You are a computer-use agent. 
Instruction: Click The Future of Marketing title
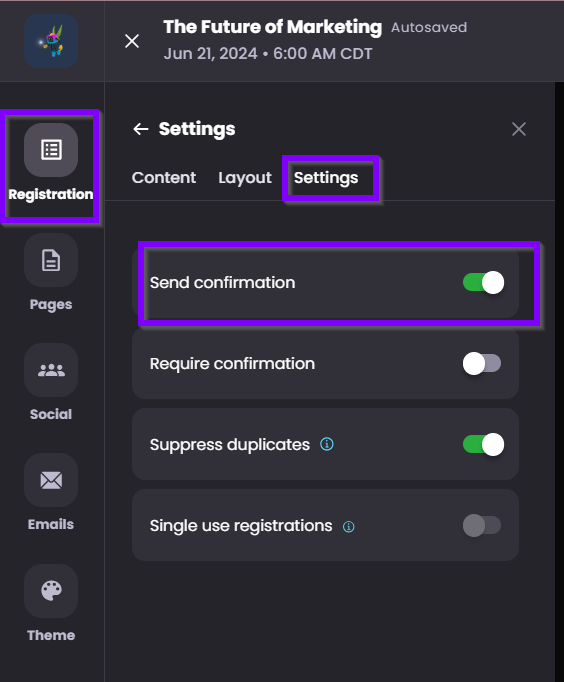click(273, 27)
